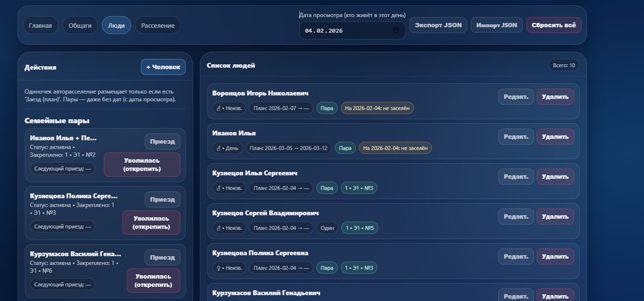Image resolution: width=644 pixels, height=301 pixels.
Task: Unpin Кузнецова Полина couple via Уволилась button
Action: (x=151, y=223)
